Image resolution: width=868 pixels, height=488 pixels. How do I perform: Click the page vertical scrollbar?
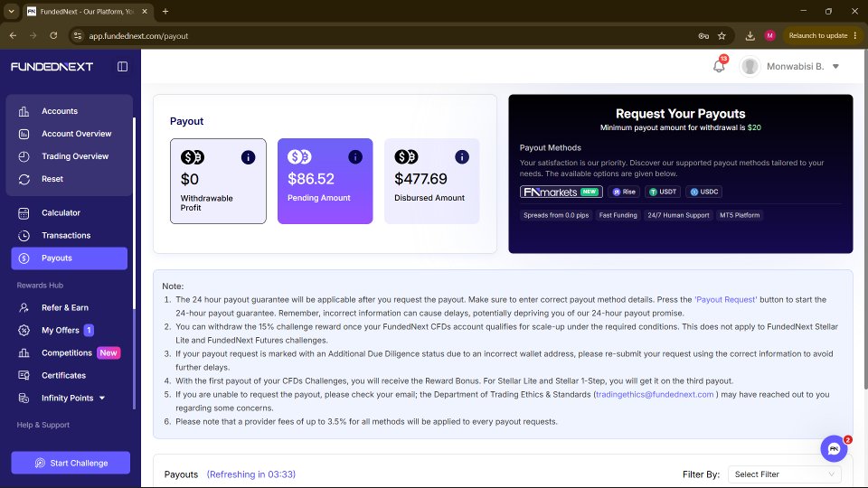[864, 219]
